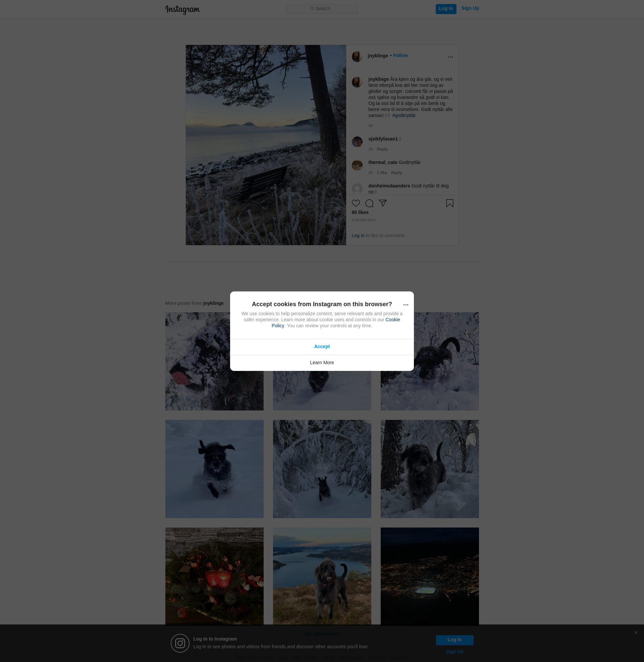Click the share paper-plane icon
The width and height of the screenshot is (644, 662).
point(383,203)
